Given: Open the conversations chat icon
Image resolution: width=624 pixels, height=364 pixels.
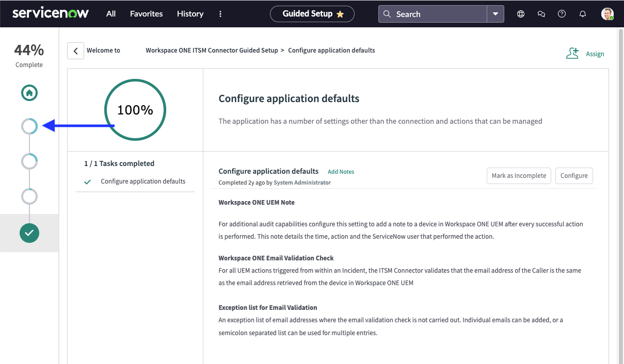Looking at the screenshot, I should [x=541, y=14].
